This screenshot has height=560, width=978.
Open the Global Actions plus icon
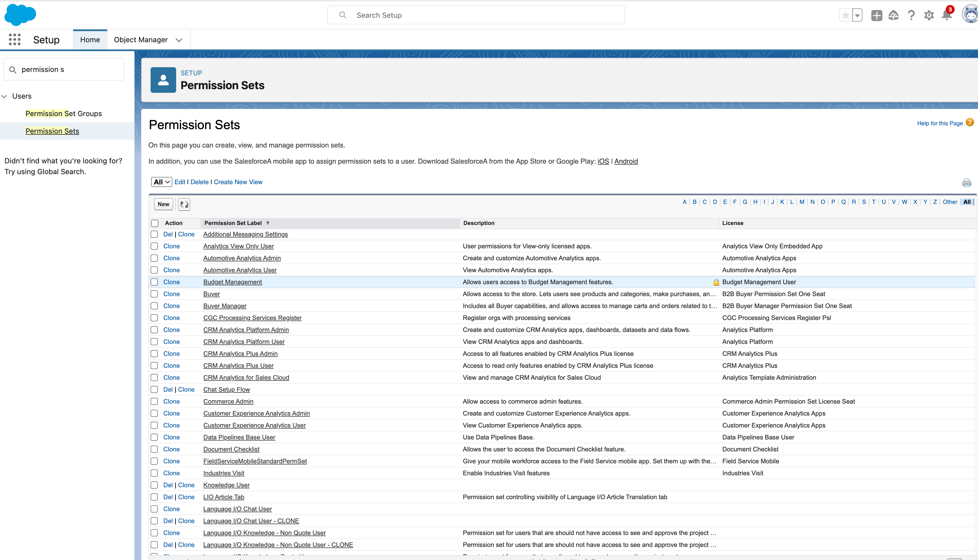tap(877, 15)
